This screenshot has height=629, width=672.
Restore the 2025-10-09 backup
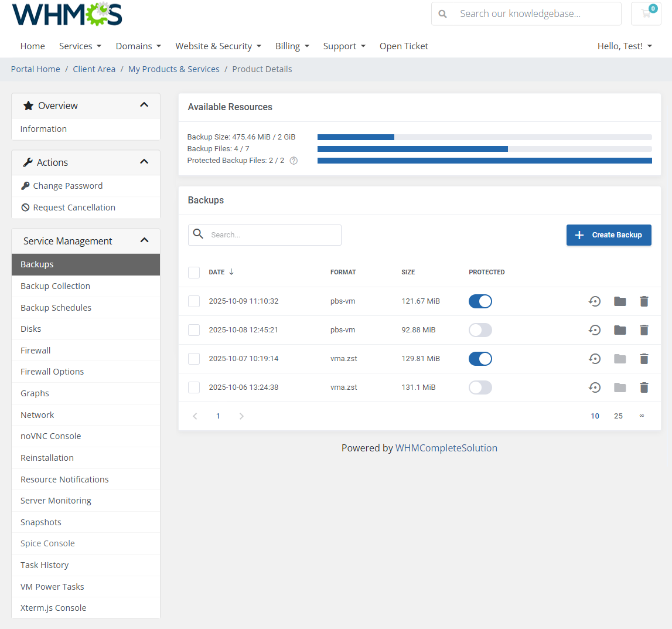coord(595,301)
